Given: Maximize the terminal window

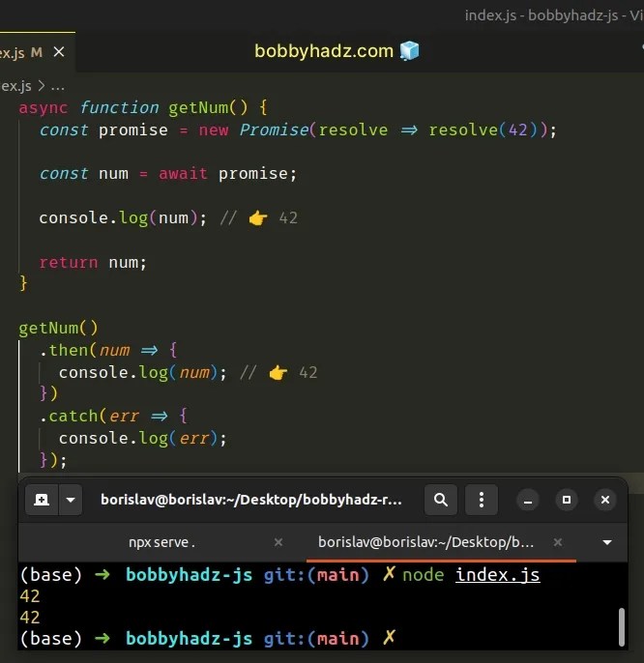Looking at the screenshot, I should tap(567, 501).
